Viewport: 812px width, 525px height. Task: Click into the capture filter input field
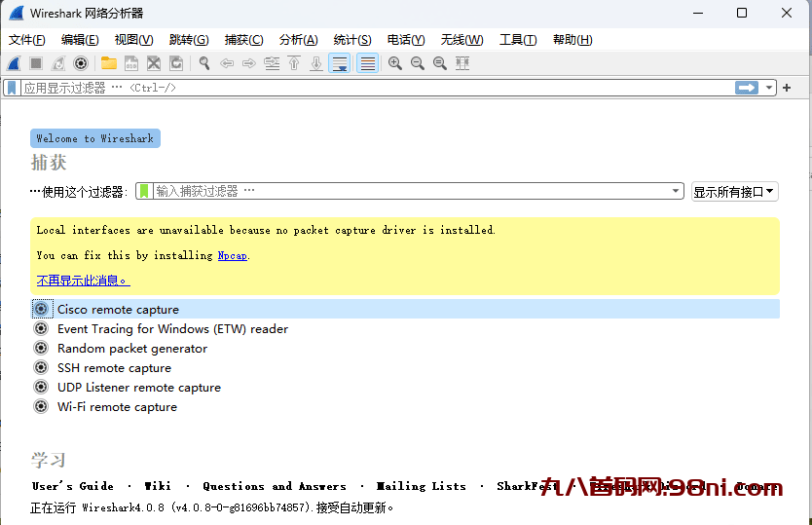[x=409, y=192]
